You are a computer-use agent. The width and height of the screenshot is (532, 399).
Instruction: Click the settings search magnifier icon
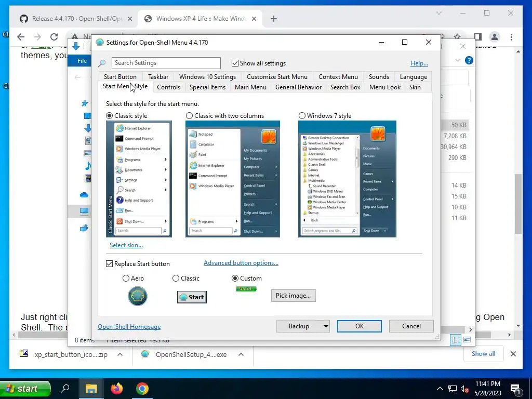pyautogui.click(x=102, y=63)
